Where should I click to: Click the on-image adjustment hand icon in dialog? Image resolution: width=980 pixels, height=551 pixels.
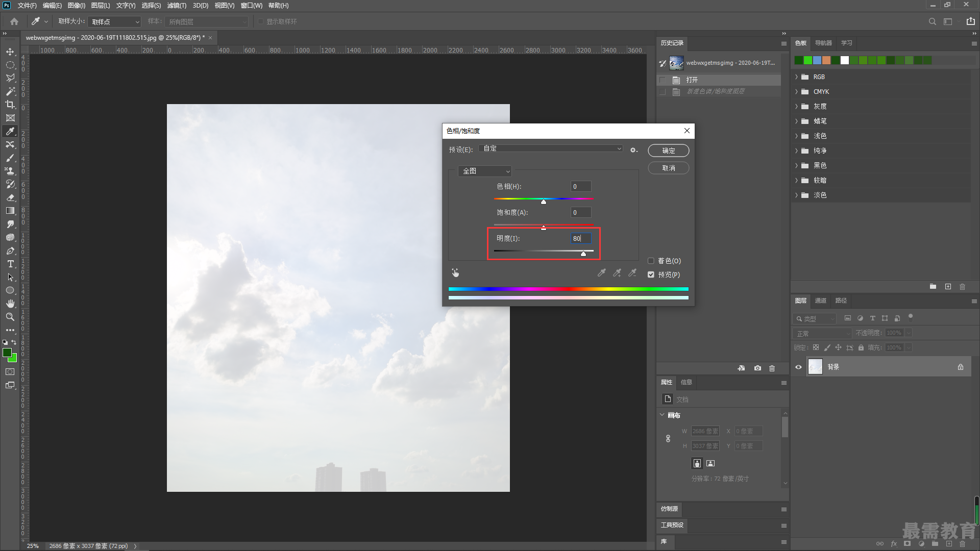455,273
